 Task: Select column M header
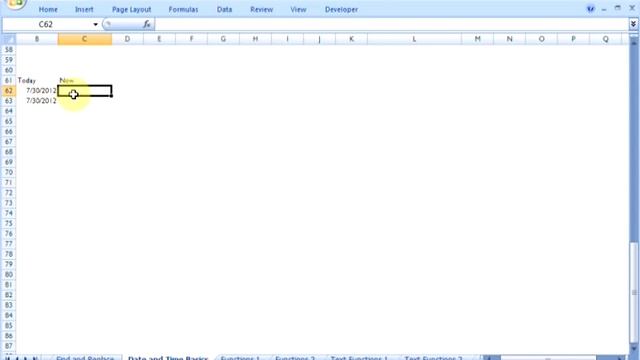478,39
